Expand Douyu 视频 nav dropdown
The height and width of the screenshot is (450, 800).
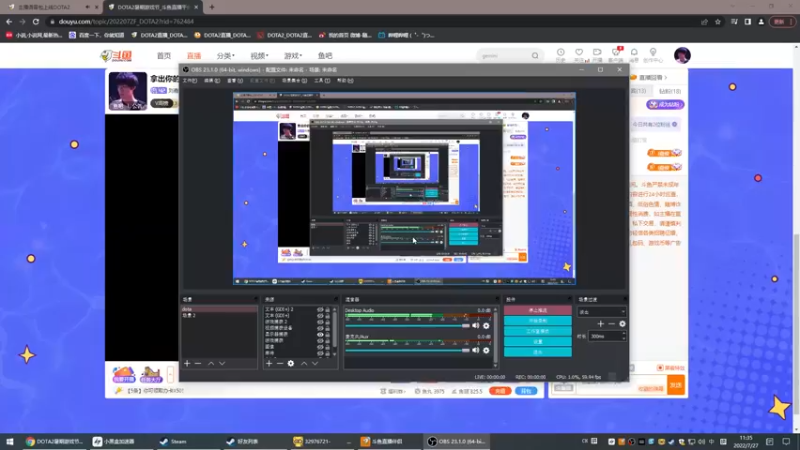coord(259,56)
